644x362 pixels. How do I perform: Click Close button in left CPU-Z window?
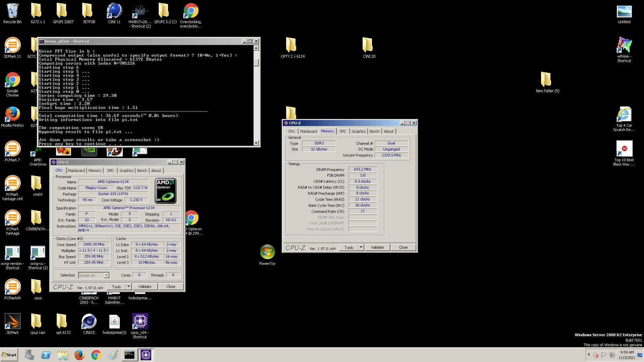[x=171, y=287]
